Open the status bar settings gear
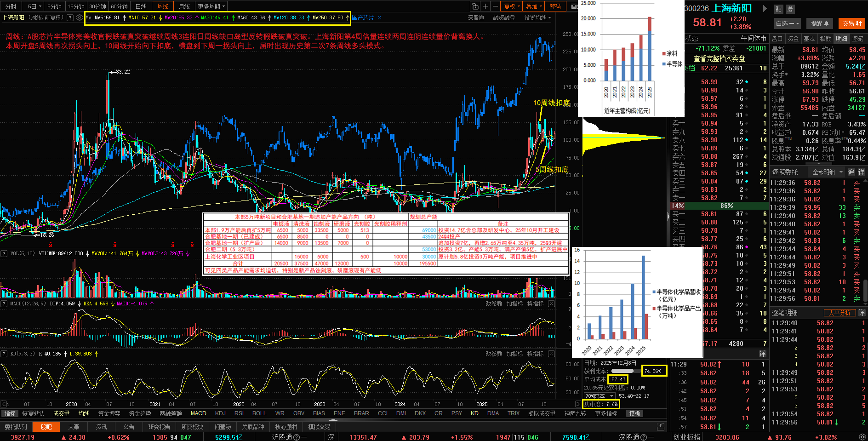The width and height of the screenshot is (868, 441). pyautogui.click(x=862, y=437)
